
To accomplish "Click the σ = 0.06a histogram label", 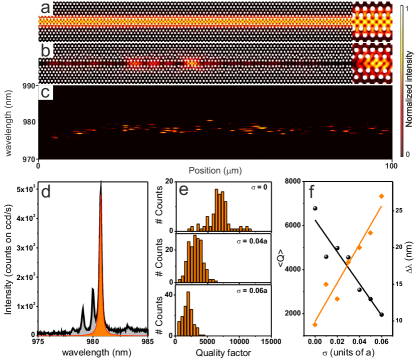I will [x=252, y=291].
